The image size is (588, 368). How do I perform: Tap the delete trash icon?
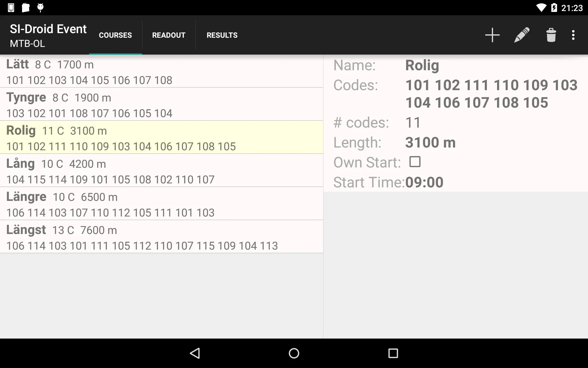tap(551, 35)
